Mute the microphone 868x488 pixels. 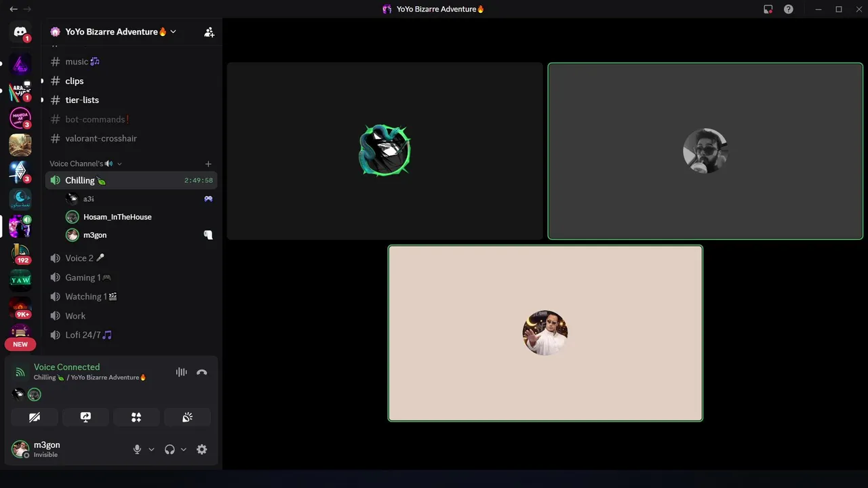pyautogui.click(x=137, y=449)
